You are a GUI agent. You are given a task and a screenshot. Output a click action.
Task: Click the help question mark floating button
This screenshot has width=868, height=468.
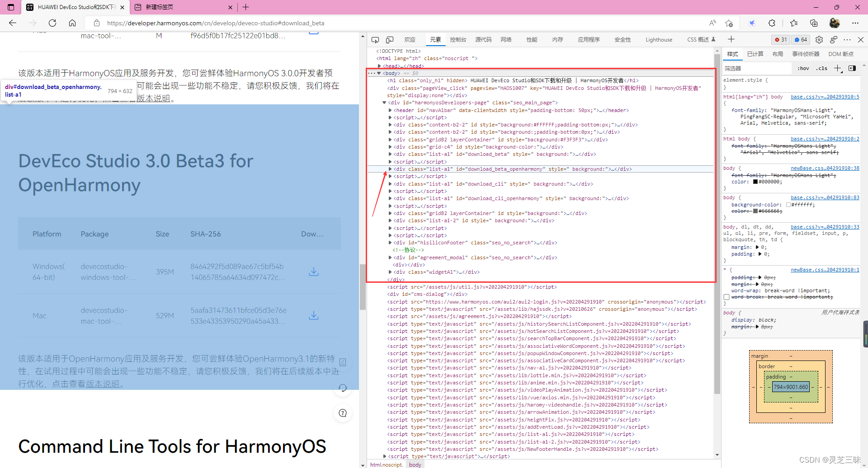pyautogui.click(x=343, y=413)
